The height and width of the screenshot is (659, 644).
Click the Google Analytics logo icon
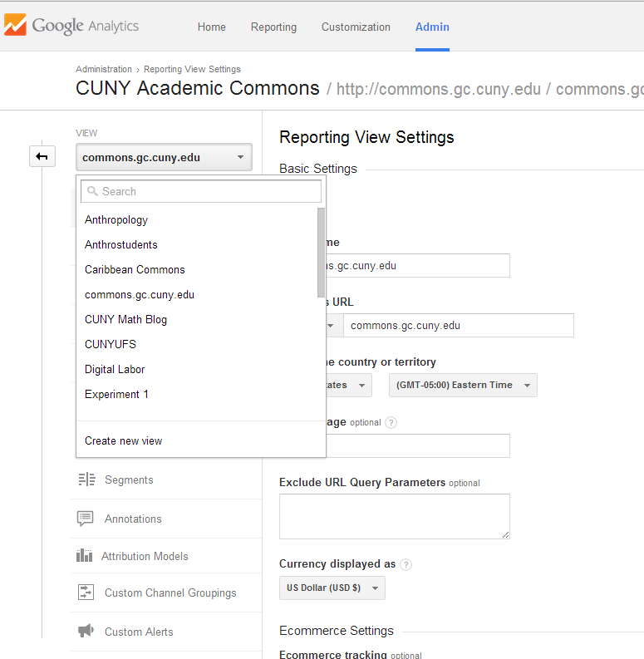tap(15, 25)
